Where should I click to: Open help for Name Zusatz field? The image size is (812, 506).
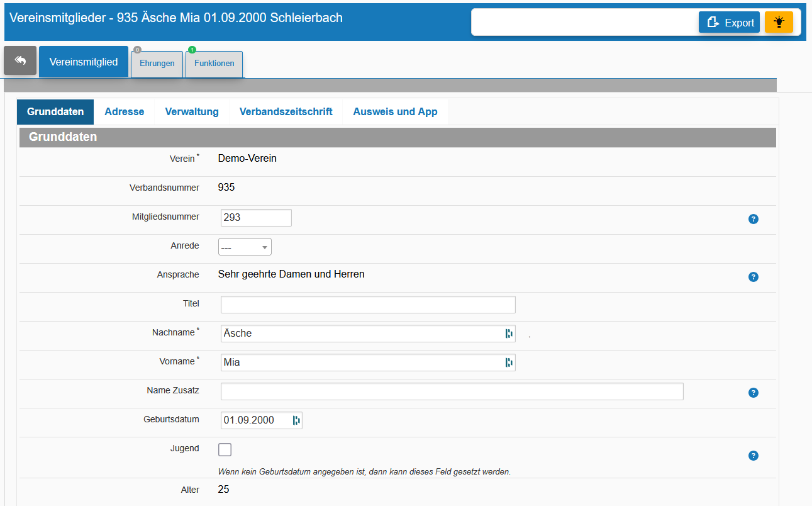[x=754, y=393]
